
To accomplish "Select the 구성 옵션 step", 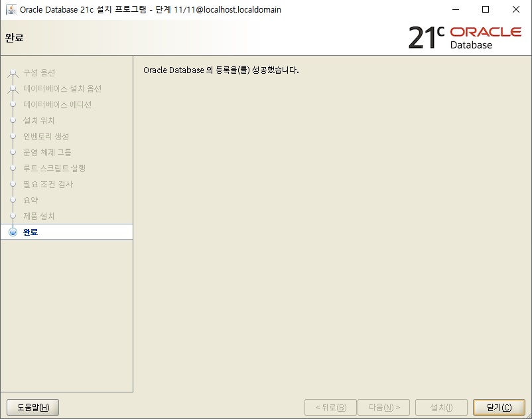I will pos(39,72).
